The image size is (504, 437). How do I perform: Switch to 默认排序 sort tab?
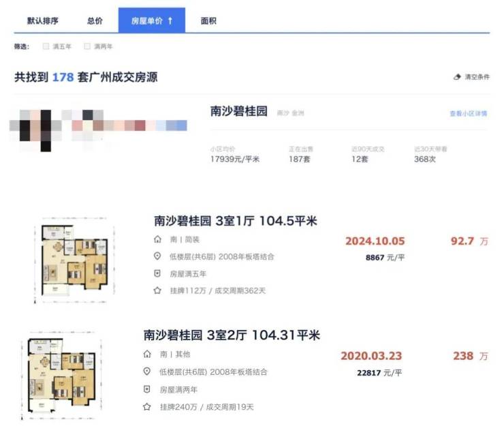point(43,21)
